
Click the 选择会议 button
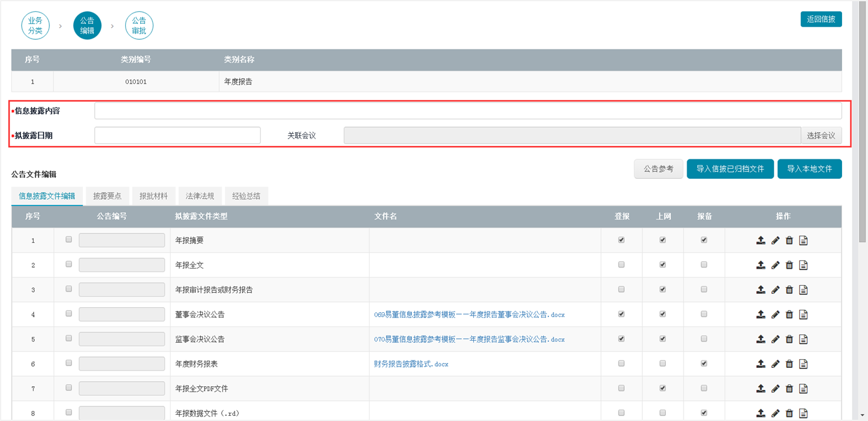[x=821, y=135]
